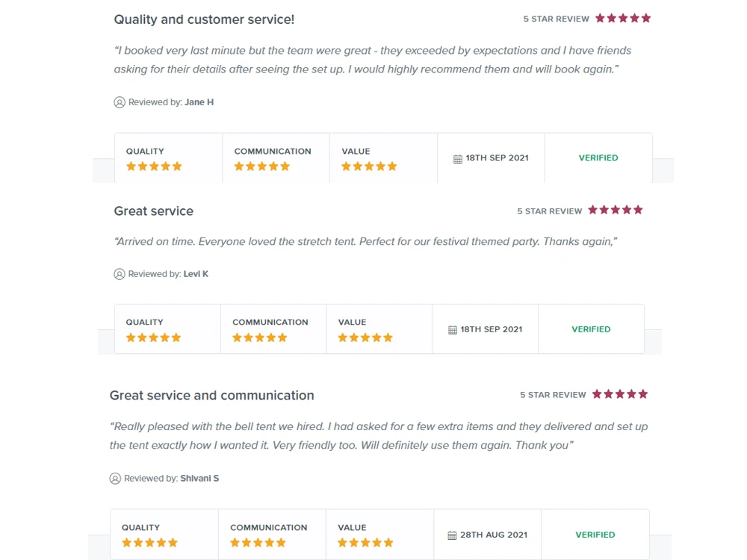Screen dimensions: 747x560
Task: Click overall stars of 'Quality and customer service!' review
Action: [623, 19]
